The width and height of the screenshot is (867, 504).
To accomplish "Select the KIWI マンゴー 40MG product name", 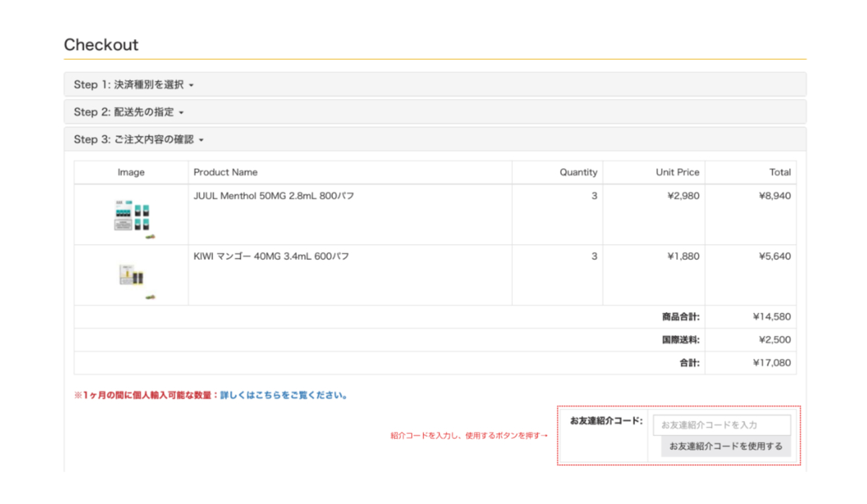I will [x=271, y=256].
